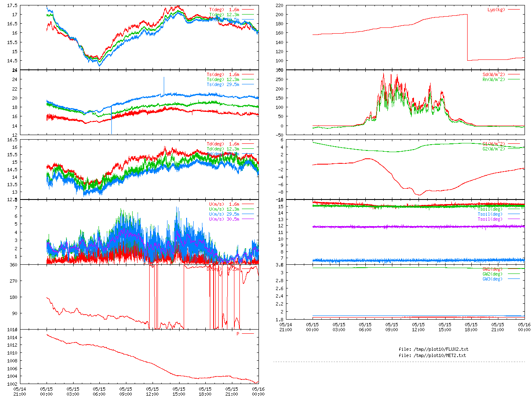Click the 'Td(deg) 1.6m' legend label
Image resolution: width=532 pixels, height=399 pixels.
(223, 144)
